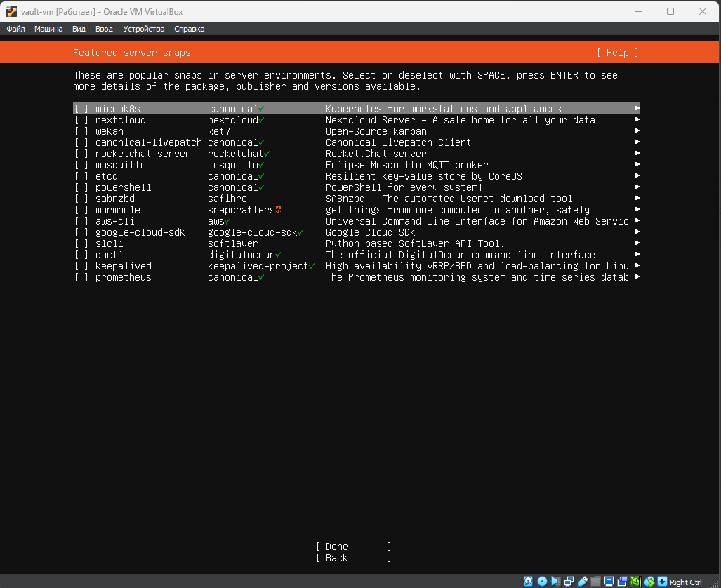Toggle the canonical-livepatch checkbox
721x588 pixels.
tap(81, 142)
